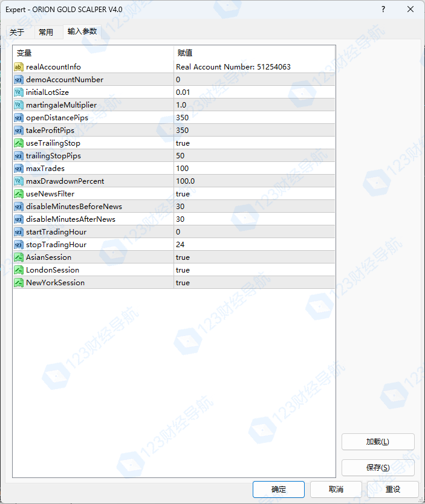
Task: Select maxTrades value 100
Action: (x=255, y=169)
